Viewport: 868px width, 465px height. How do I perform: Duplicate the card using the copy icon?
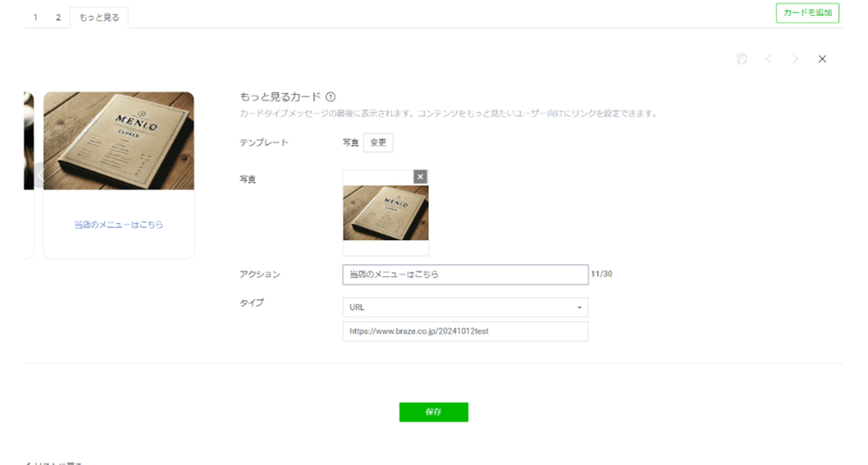click(x=742, y=59)
